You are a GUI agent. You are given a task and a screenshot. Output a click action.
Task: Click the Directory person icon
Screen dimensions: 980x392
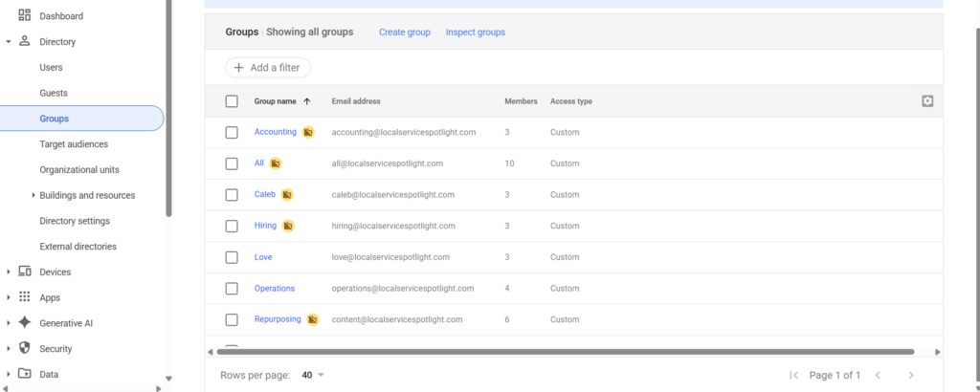click(x=24, y=41)
